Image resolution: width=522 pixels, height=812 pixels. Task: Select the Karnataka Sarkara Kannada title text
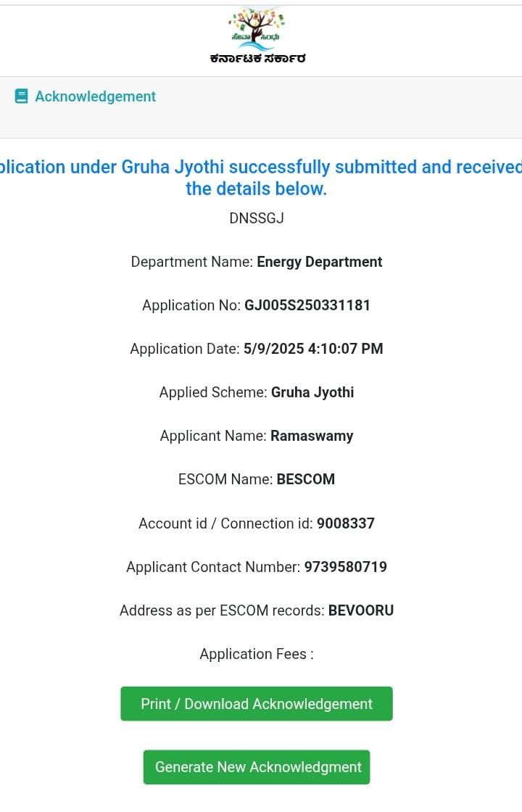click(x=257, y=59)
